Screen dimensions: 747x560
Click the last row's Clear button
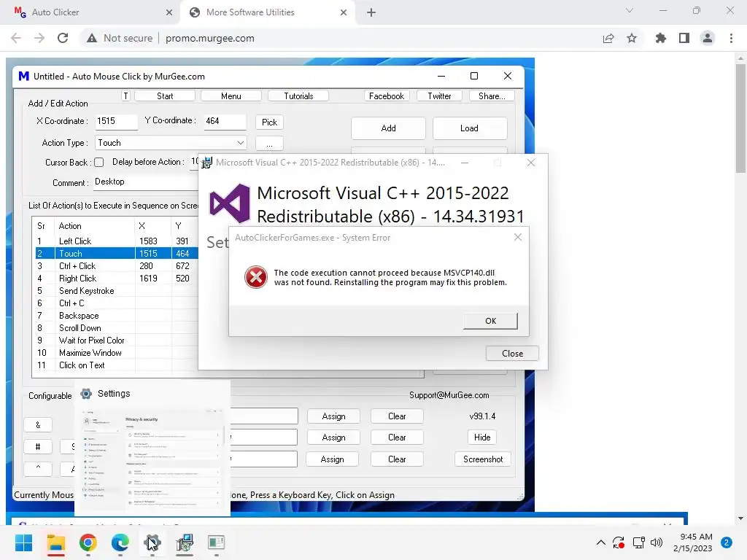click(397, 459)
